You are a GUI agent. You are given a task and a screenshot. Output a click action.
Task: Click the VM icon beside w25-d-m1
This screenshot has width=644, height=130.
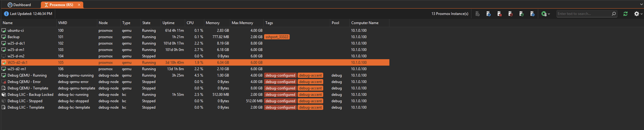[4, 50]
